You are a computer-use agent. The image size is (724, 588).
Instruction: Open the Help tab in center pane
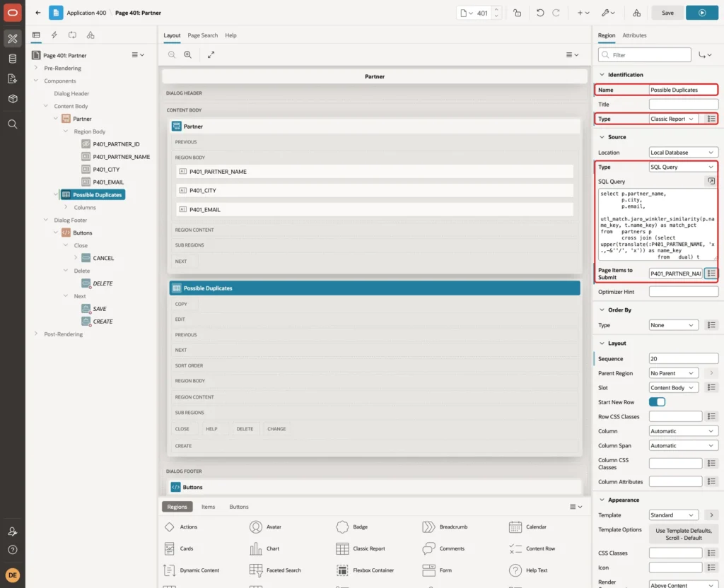[230, 35]
